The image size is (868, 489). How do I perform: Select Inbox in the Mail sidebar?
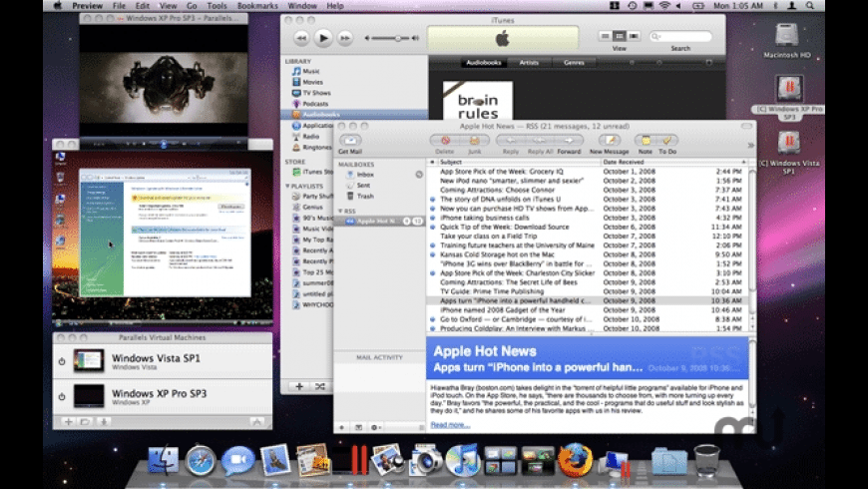click(x=365, y=174)
